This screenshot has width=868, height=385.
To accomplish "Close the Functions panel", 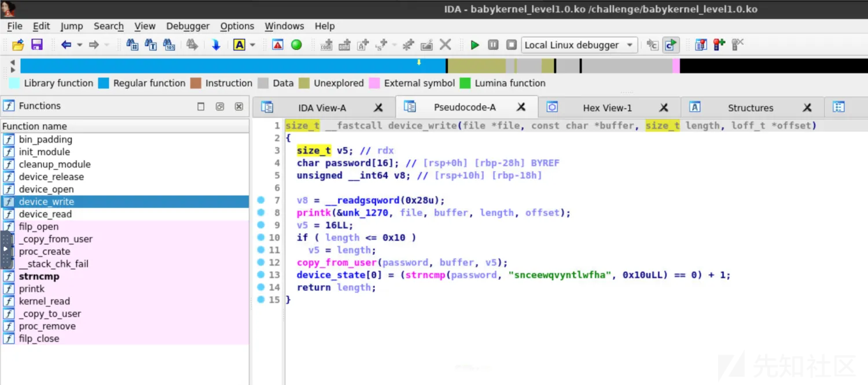I will click(x=239, y=107).
